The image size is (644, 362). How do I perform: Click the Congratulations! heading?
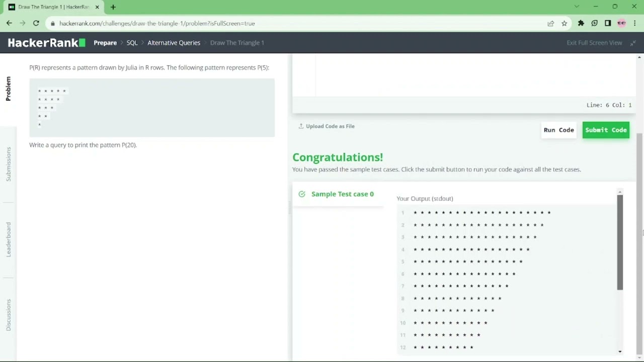338,157
